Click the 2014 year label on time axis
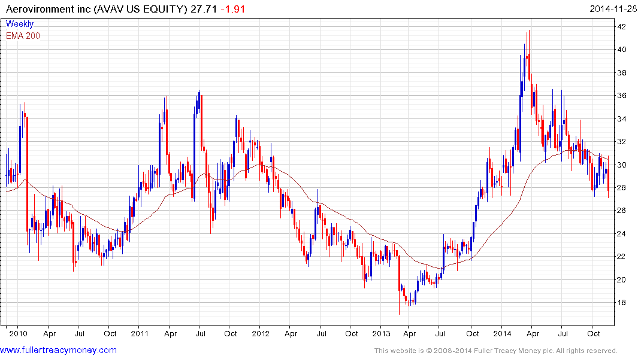Screen dimensions: 644x359 click(x=502, y=333)
